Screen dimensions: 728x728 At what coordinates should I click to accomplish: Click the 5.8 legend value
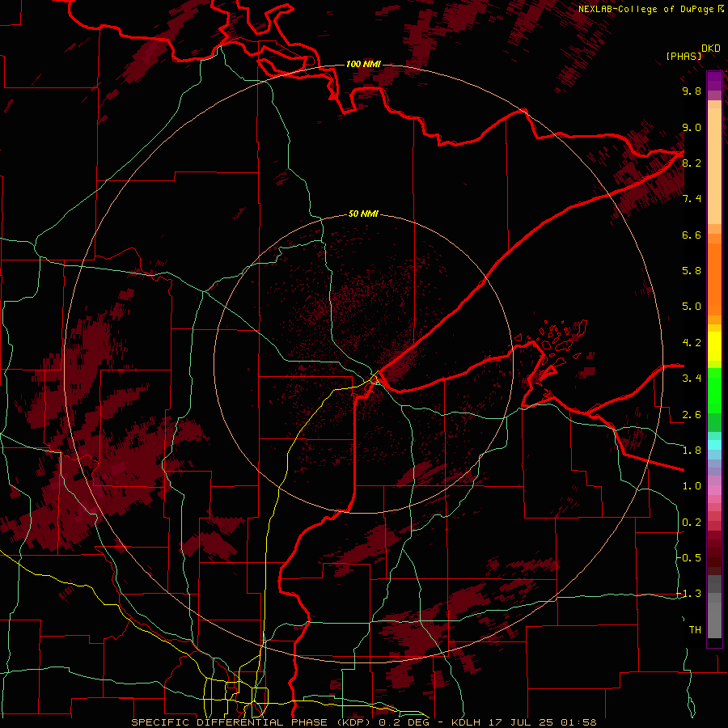pos(692,271)
